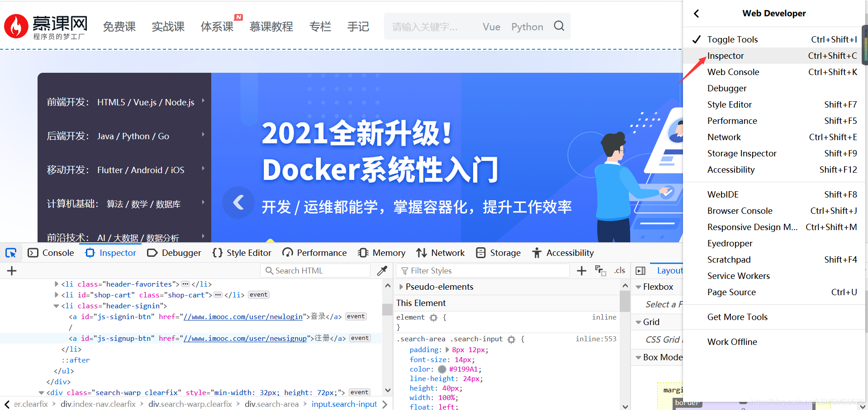Screen dimensions: 868x410
Task: Toggle the Toggle Tools menu entry
Action: 774,39
